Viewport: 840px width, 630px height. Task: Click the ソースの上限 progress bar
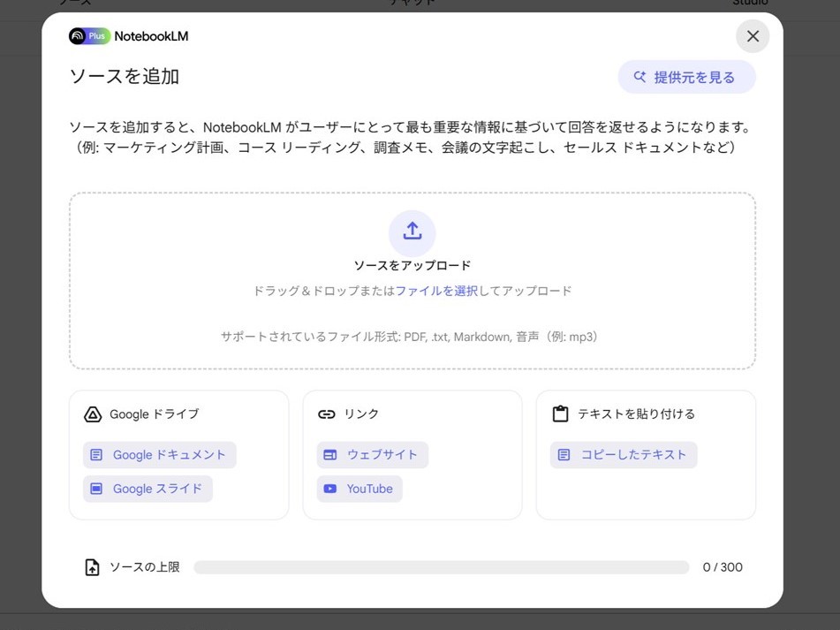pos(442,567)
